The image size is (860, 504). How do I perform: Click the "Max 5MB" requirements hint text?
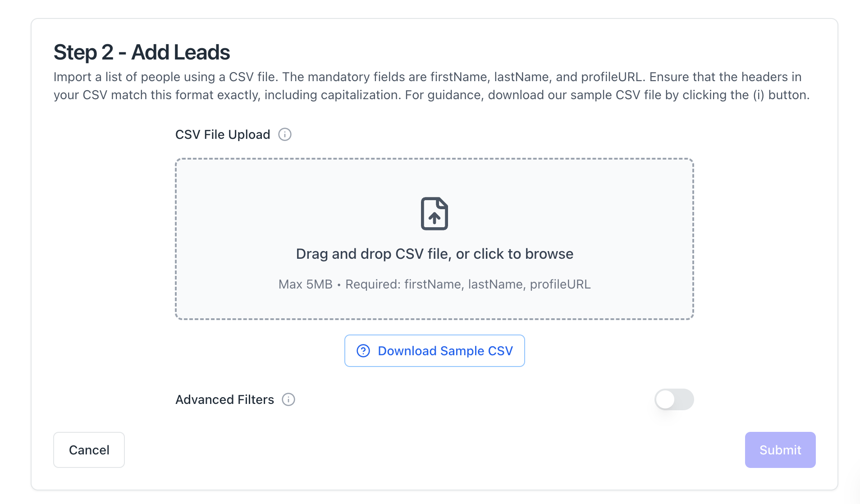(305, 284)
